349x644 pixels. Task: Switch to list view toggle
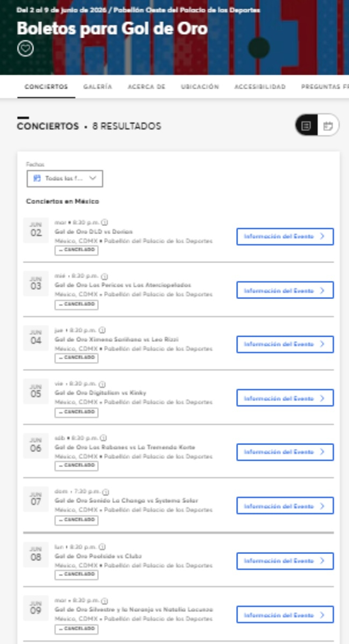307,126
